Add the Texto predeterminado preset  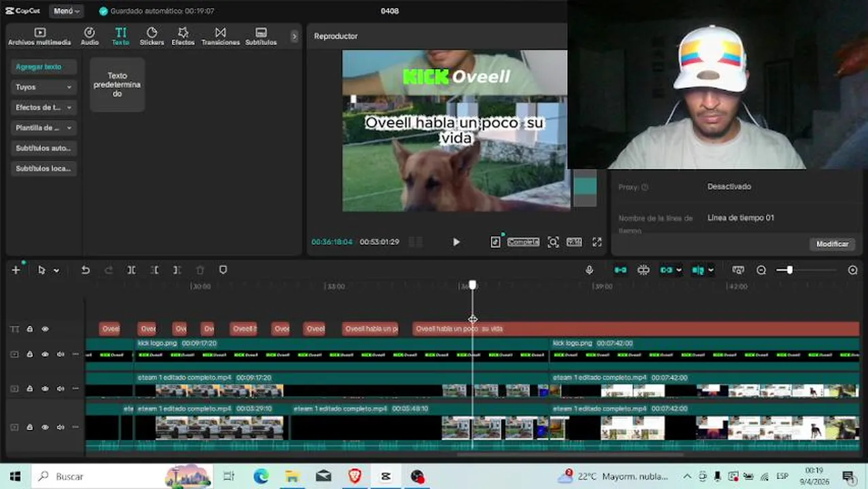coord(117,84)
